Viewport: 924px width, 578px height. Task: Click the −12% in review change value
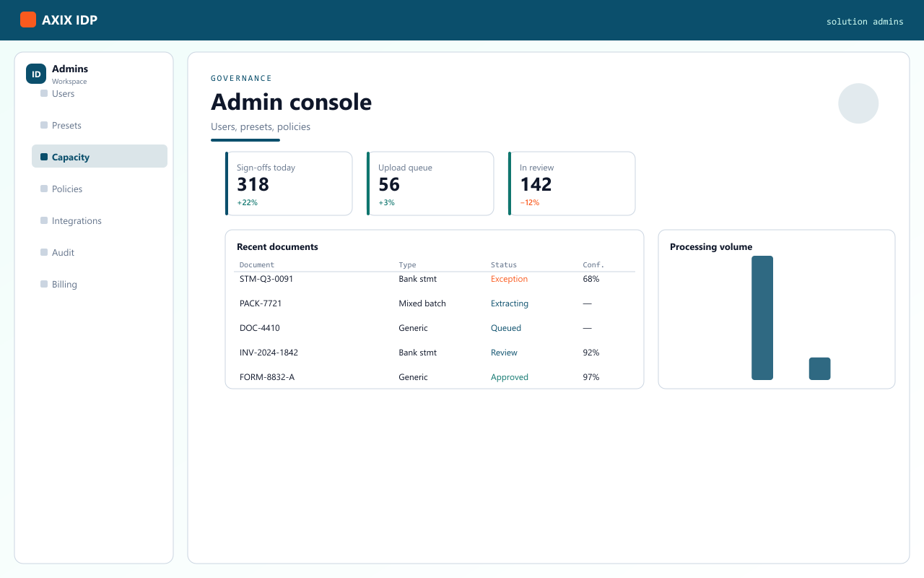click(530, 202)
